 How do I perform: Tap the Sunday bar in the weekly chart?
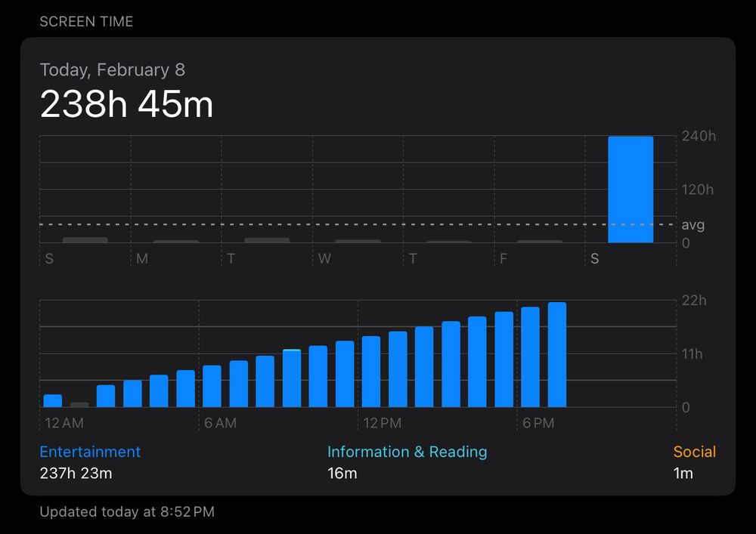point(85,240)
